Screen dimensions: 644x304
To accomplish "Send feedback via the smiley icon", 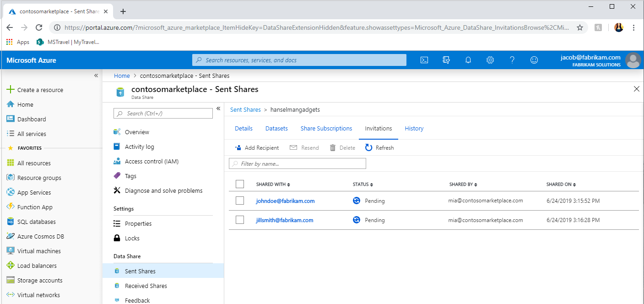I will [534, 60].
